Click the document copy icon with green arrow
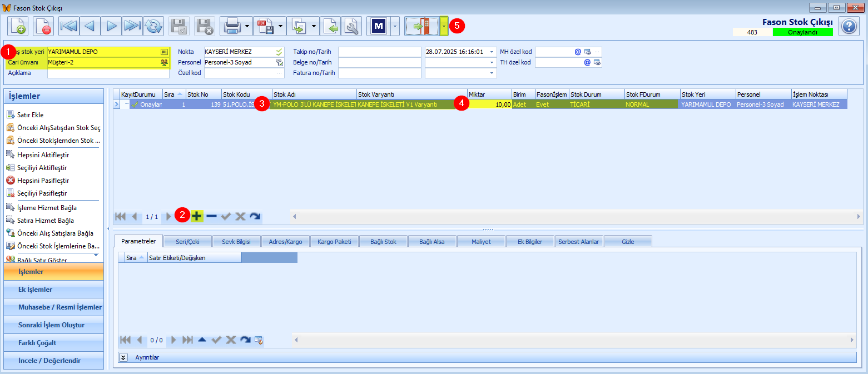 point(297,26)
